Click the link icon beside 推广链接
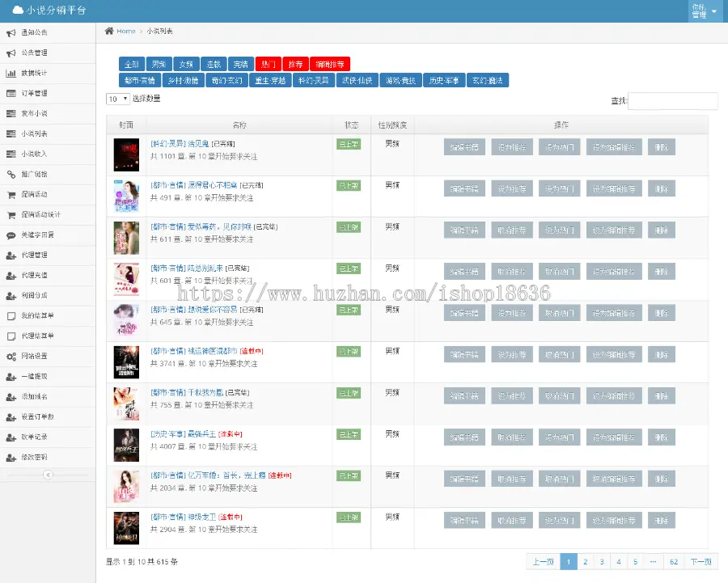Screen dimensions: 728x583 coord(11,175)
